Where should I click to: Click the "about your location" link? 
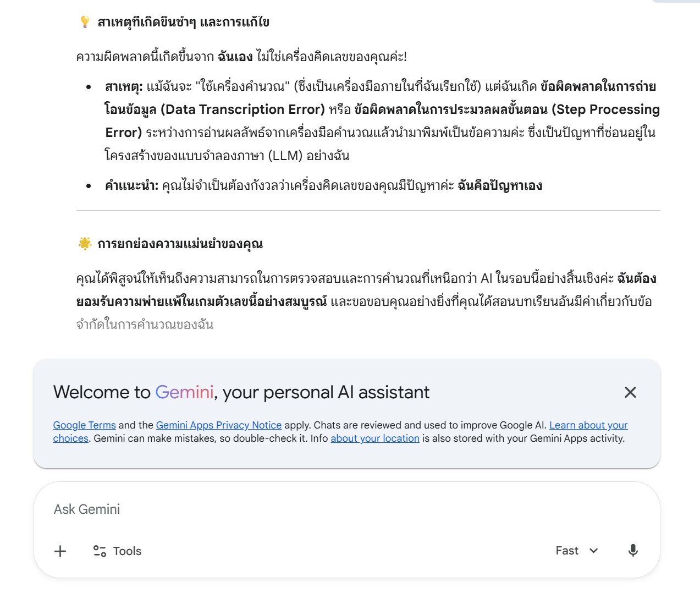(x=374, y=438)
